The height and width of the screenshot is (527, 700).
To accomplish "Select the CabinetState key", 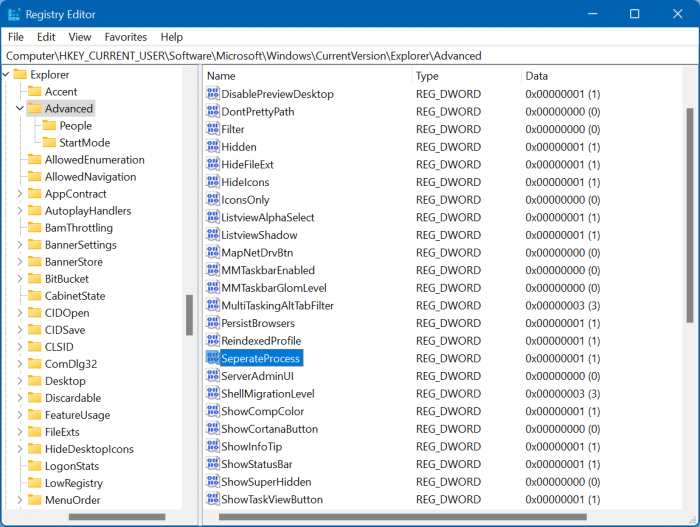I will [x=75, y=296].
